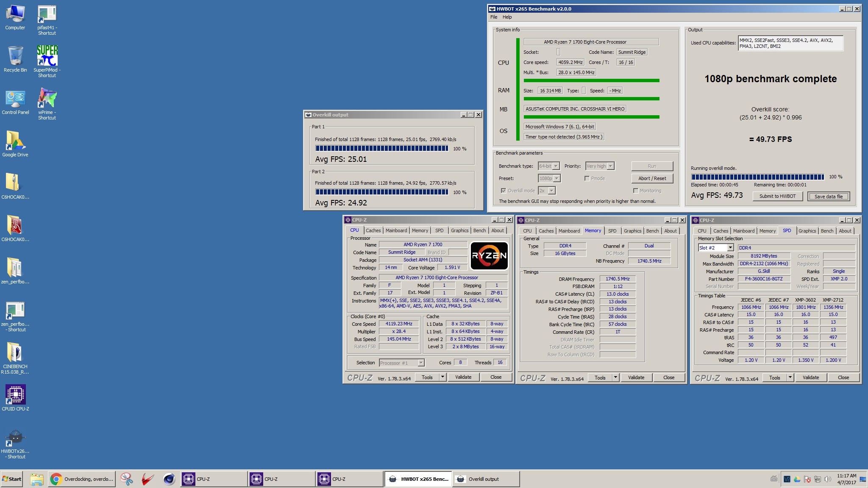Click the red swoosh taskbar icon
The height and width of the screenshot is (488, 868).
pos(147,479)
